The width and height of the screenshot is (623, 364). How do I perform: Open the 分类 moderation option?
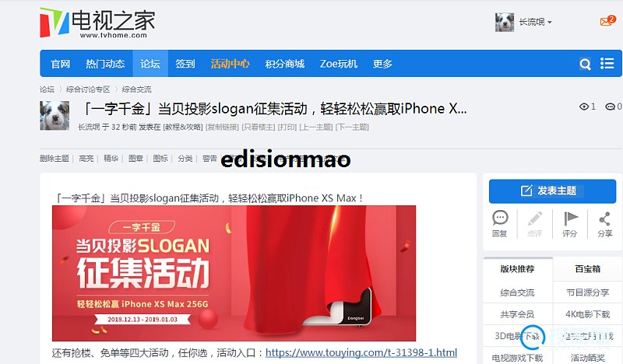tap(185, 159)
